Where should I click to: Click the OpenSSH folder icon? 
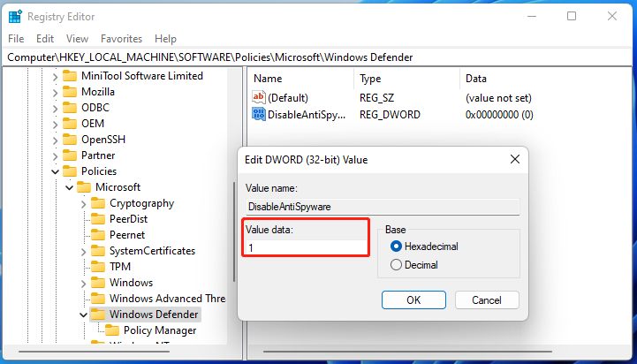coord(70,140)
